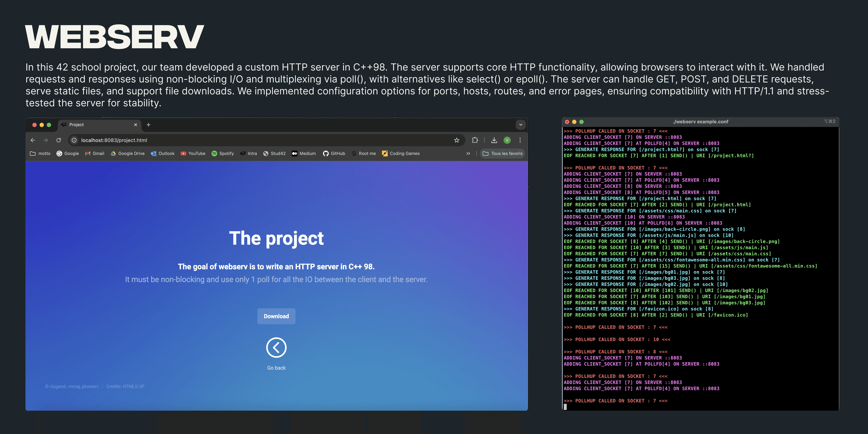868x434 pixels.
Task: Click the browser forward arrow
Action: coord(45,140)
